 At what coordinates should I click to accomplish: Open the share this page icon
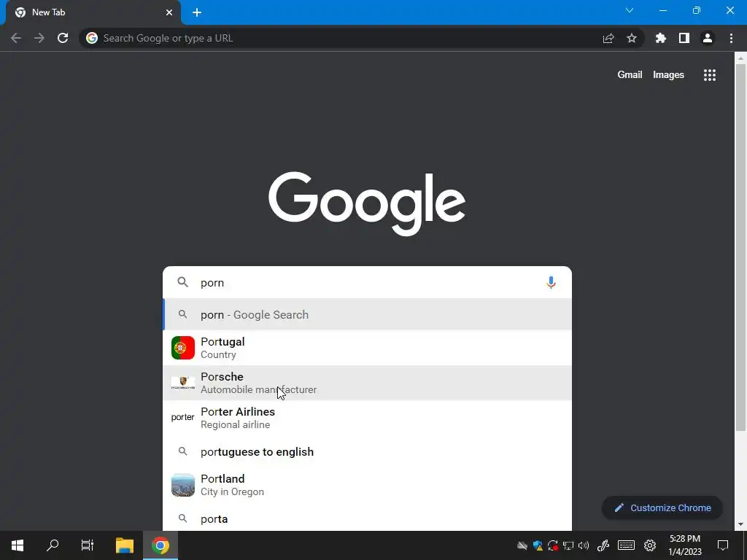tap(608, 38)
